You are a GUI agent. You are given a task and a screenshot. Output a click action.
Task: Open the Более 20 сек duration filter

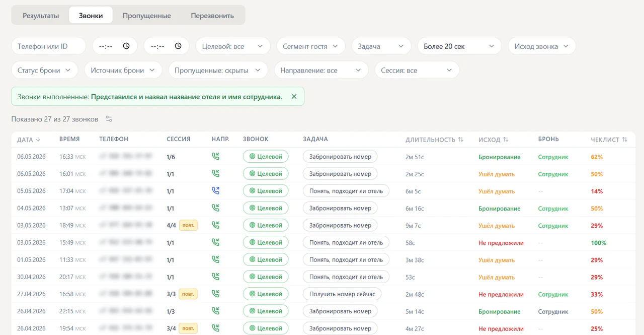point(459,46)
